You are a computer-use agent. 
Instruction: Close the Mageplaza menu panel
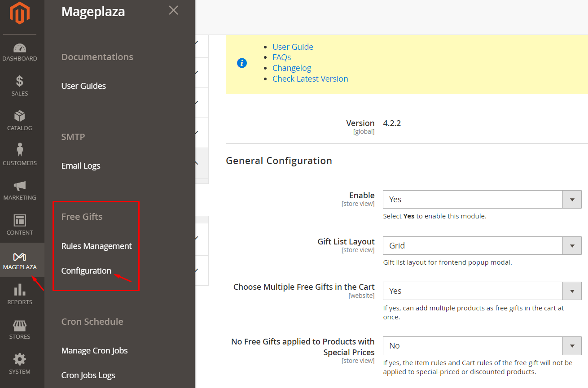point(173,10)
